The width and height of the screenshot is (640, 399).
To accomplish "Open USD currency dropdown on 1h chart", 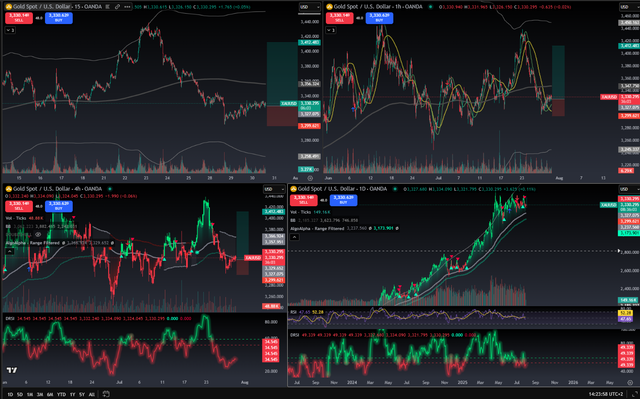I will pyautogui.click(x=629, y=7).
